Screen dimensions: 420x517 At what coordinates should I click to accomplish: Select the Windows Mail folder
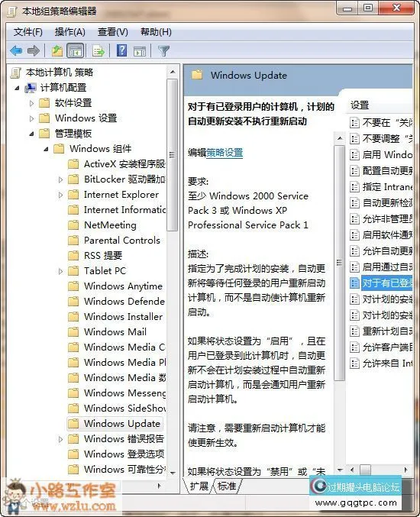[107, 331]
